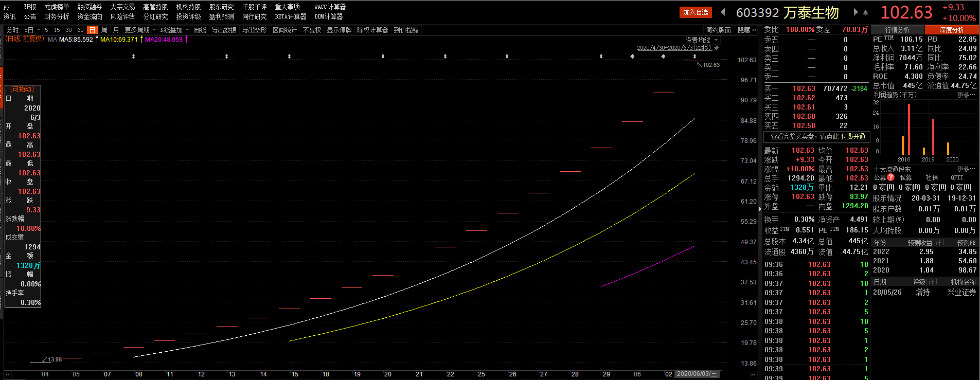
Task: Open the 除权计算器 tool
Action: click(372, 30)
